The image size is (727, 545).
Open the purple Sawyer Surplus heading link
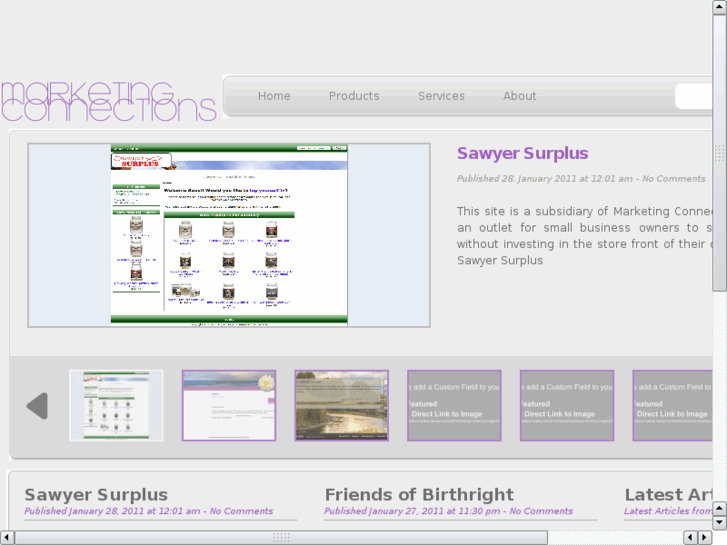point(523,154)
